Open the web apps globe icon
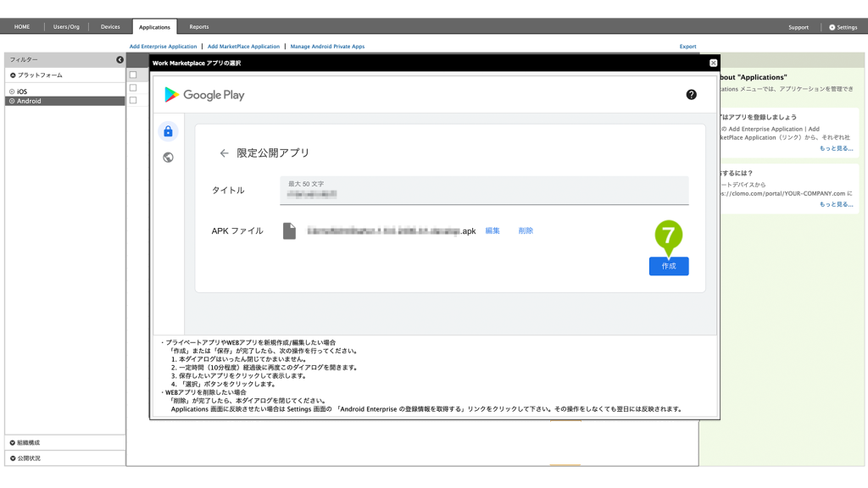The width and height of the screenshot is (868, 488). (x=169, y=158)
